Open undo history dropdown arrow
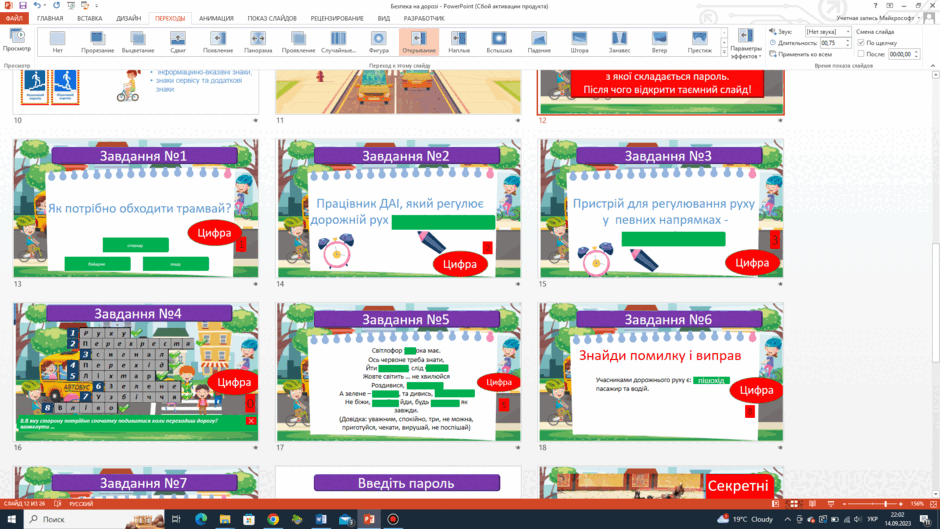940x529 pixels. pos(46,5)
